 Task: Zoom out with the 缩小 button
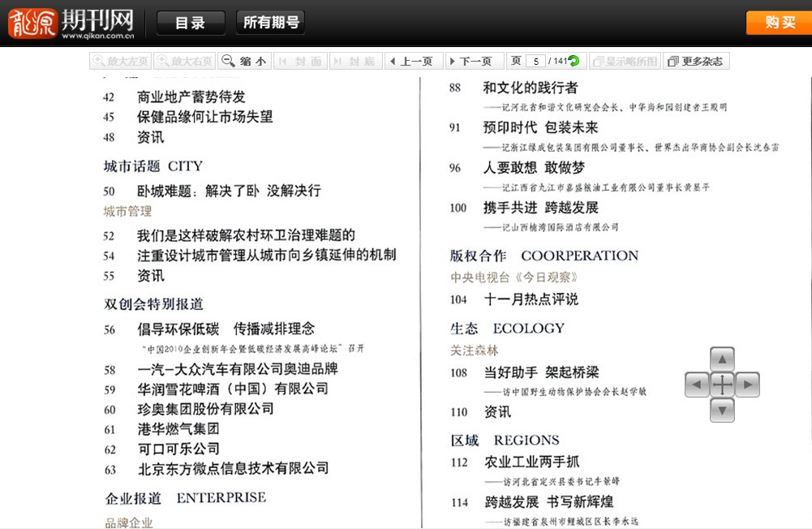pyautogui.click(x=244, y=61)
